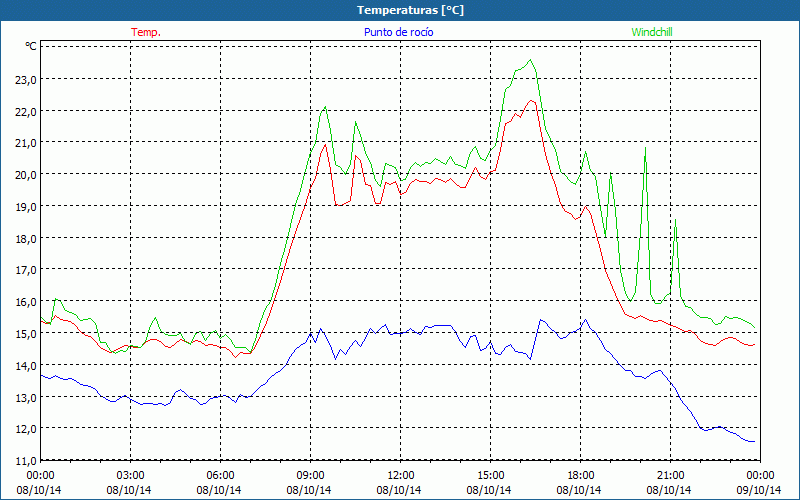Click the Temp. legend label
This screenshot has width=800, height=500.
tap(146, 32)
